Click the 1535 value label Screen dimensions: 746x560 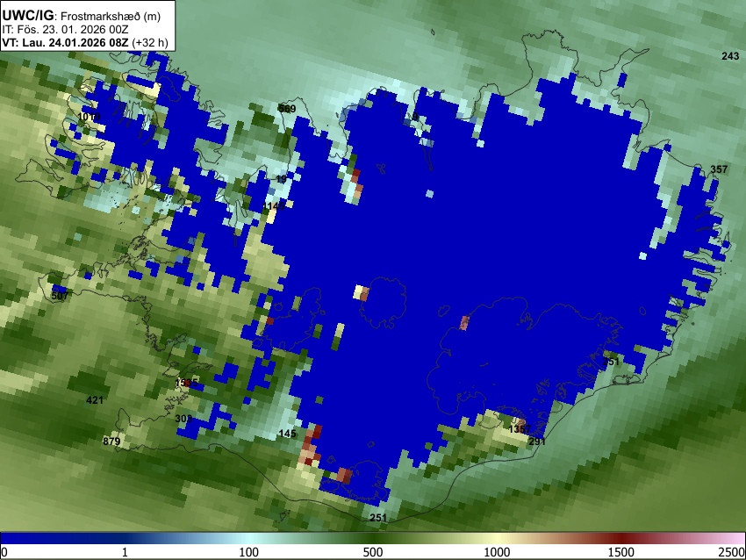186,383
